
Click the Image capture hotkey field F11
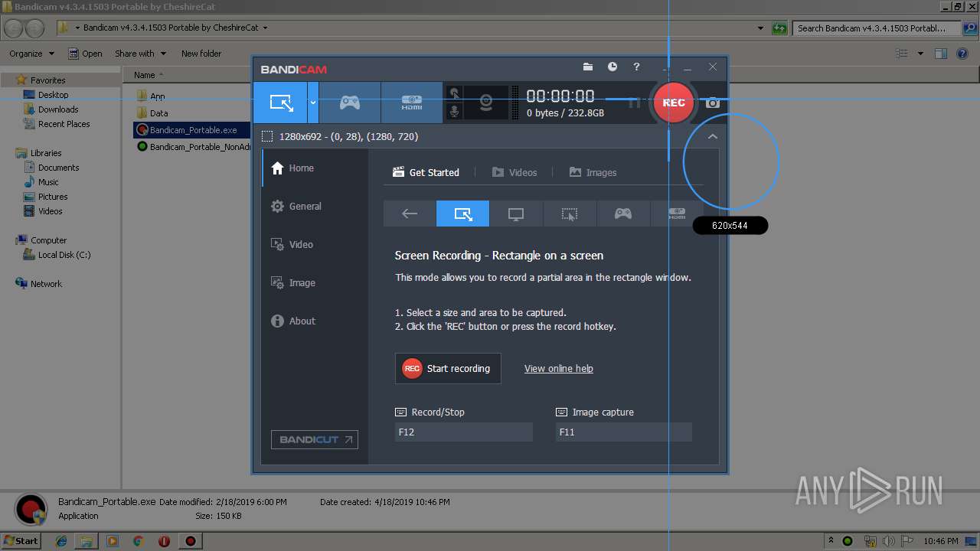coord(623,432)
